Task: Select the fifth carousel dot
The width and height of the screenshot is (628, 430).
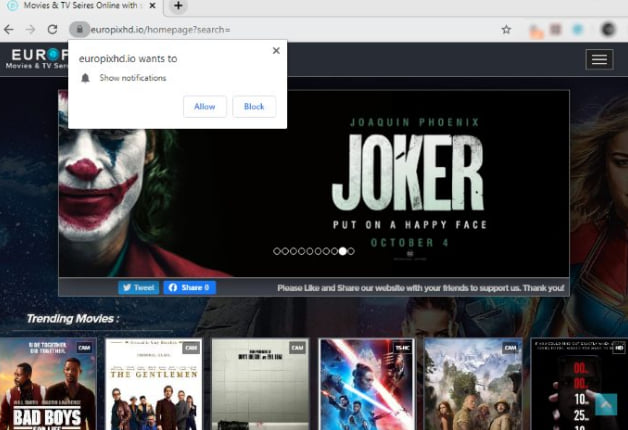Action: [310, 251]
